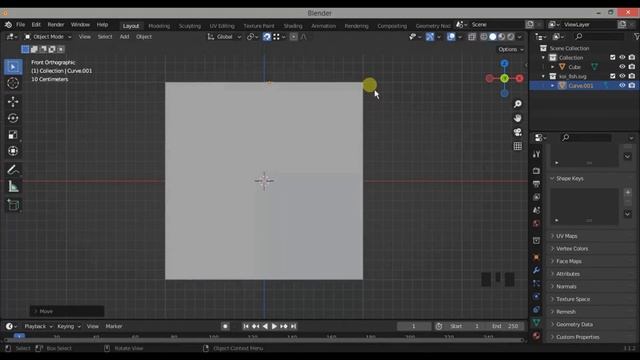Select the Scale tool
640x360 pixels.
pos(13,135)
